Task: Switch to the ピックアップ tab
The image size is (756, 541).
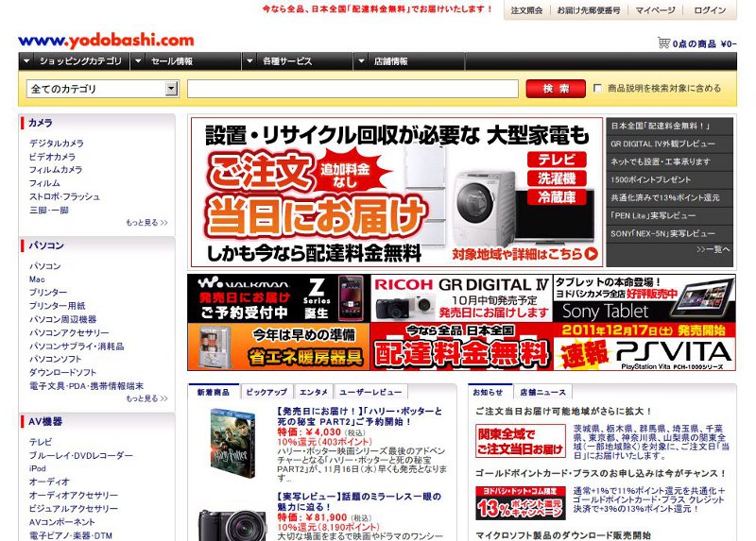Action: pos(266,391)
